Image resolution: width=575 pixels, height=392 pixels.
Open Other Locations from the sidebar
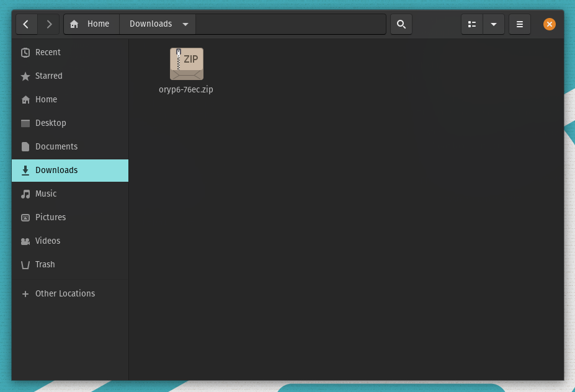[x=66, y=293]
